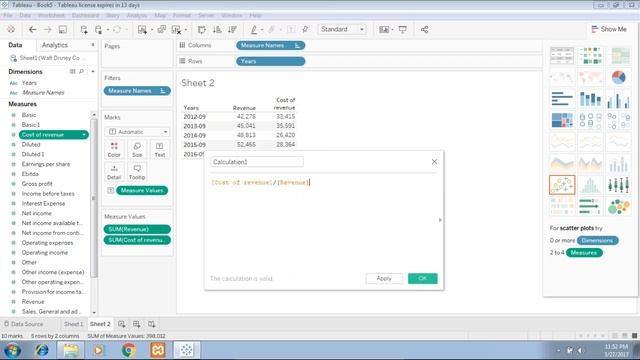Open the Analytics tab side menu arrow
This screenshot has height=360, width=640.
click(93, 45)
